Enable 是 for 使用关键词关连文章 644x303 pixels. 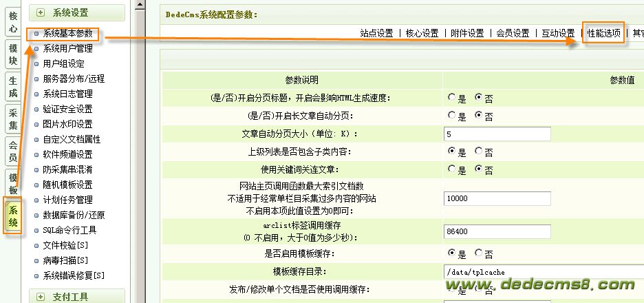[452, 169]
